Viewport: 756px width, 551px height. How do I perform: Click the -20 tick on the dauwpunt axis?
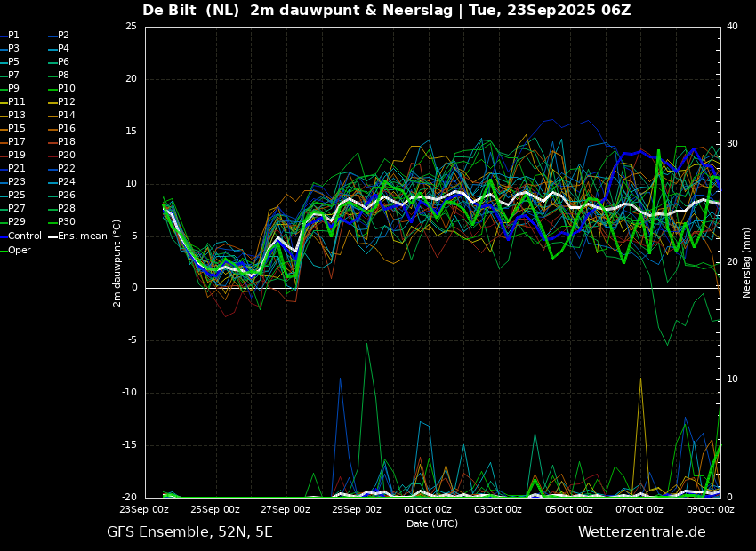click(x=130, y=498)
